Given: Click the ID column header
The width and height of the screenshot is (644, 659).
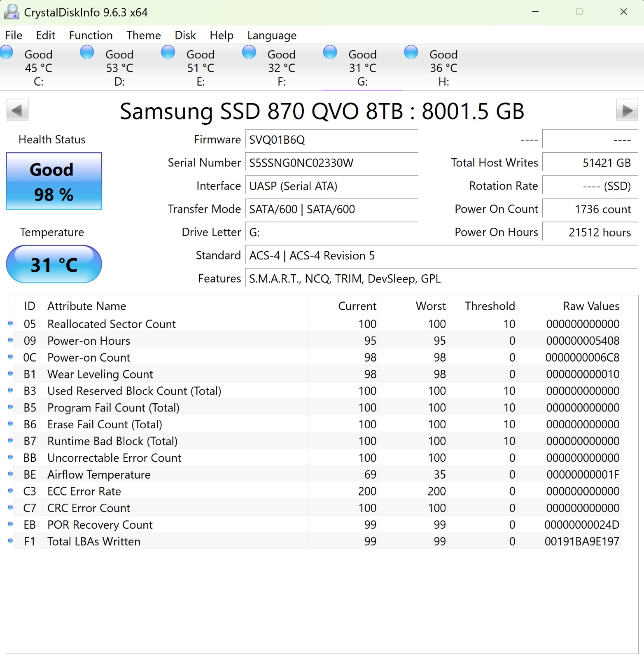Looking at the screenshot, I should click(x=30, y=306).
